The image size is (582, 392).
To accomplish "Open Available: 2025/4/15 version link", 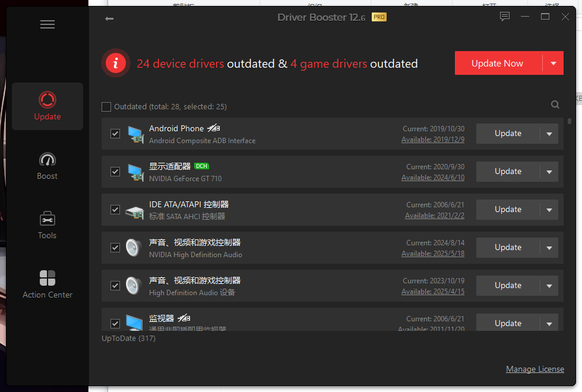I will [433, 292].
